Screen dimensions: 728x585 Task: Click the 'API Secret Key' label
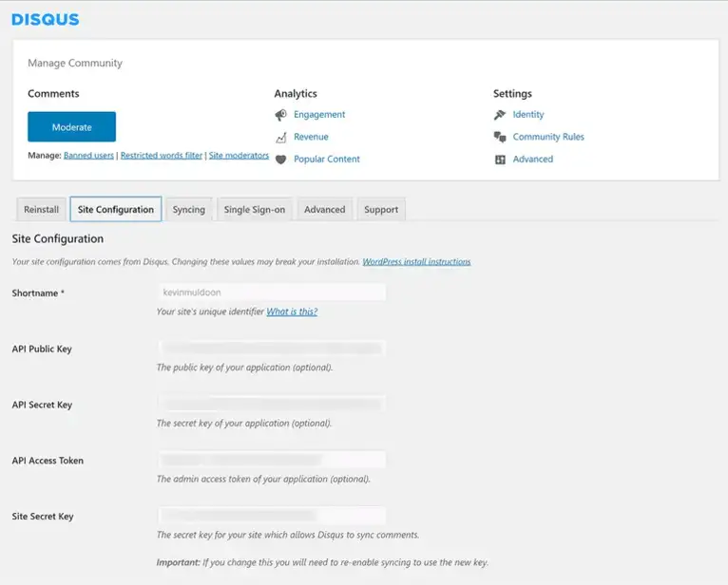click(42, 405)
